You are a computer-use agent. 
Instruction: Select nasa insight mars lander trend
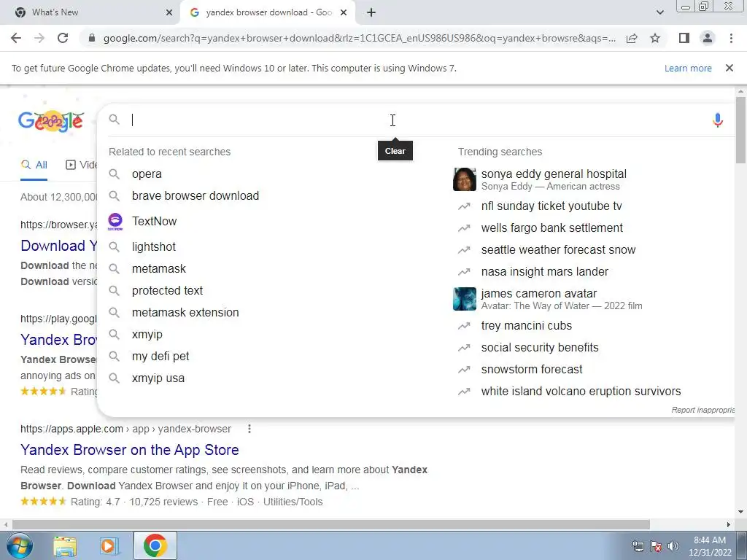click(544, 271)
